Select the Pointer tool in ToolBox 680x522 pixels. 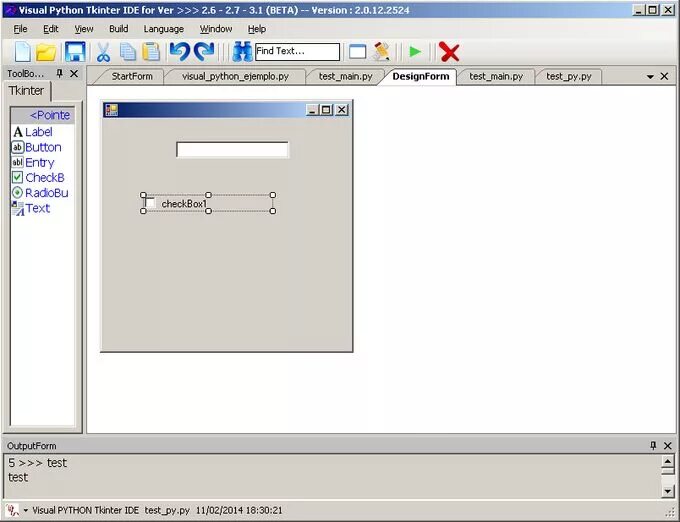[42, 115]
